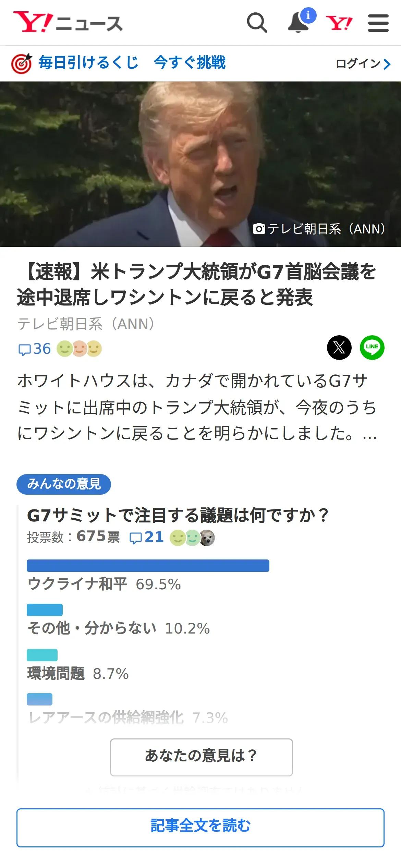Open poll's 21 comments

click(147, 537)
